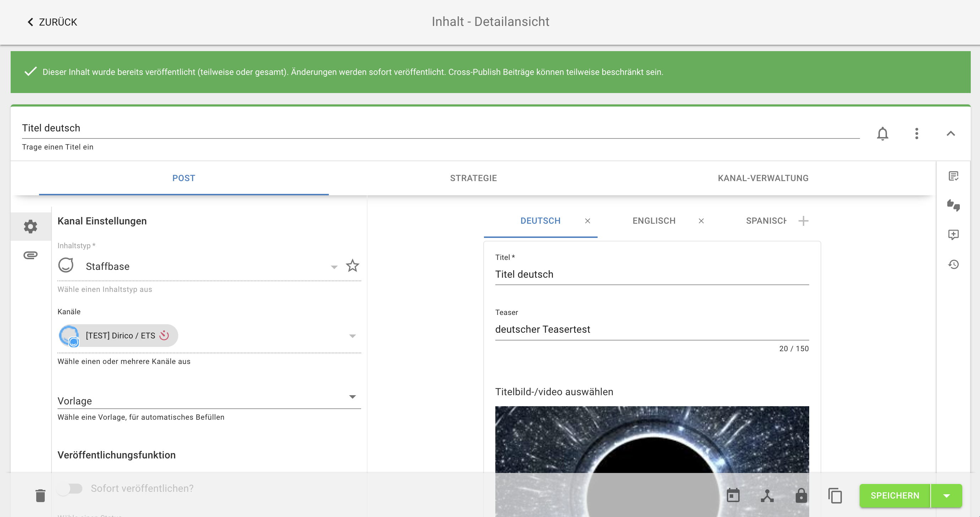Open version history with the clock icon
The width and height of the screenshot is (980, 517).
[x=954, y=264]
